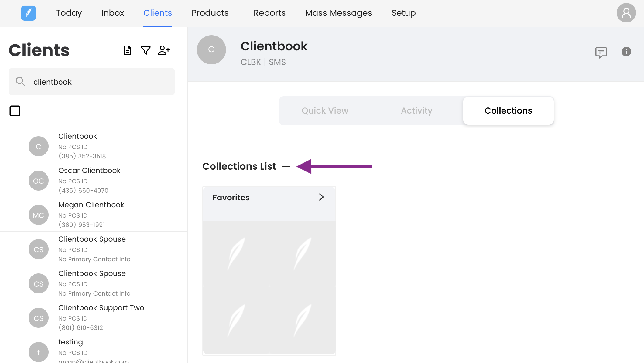Viewport: 644px width, 363px height.
Task: Open the Reports menu
Action: [x=269, y=13]
